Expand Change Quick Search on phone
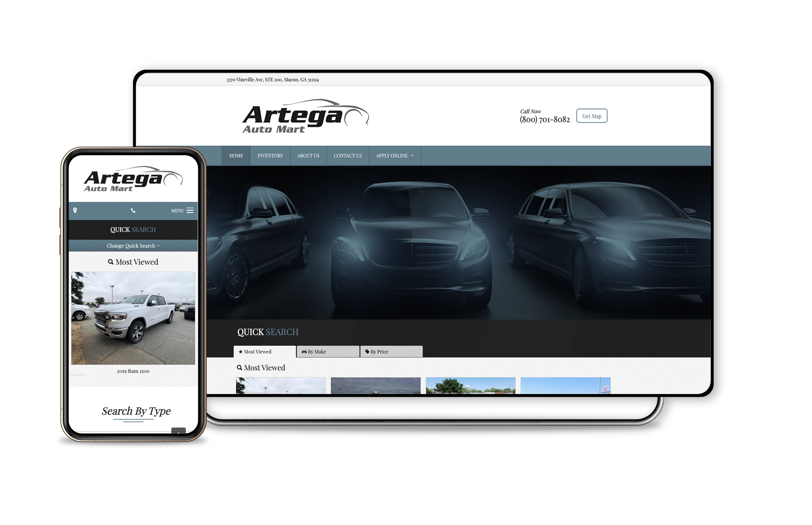This screenshot has height=525, width=812. click(x=133, y=246)
